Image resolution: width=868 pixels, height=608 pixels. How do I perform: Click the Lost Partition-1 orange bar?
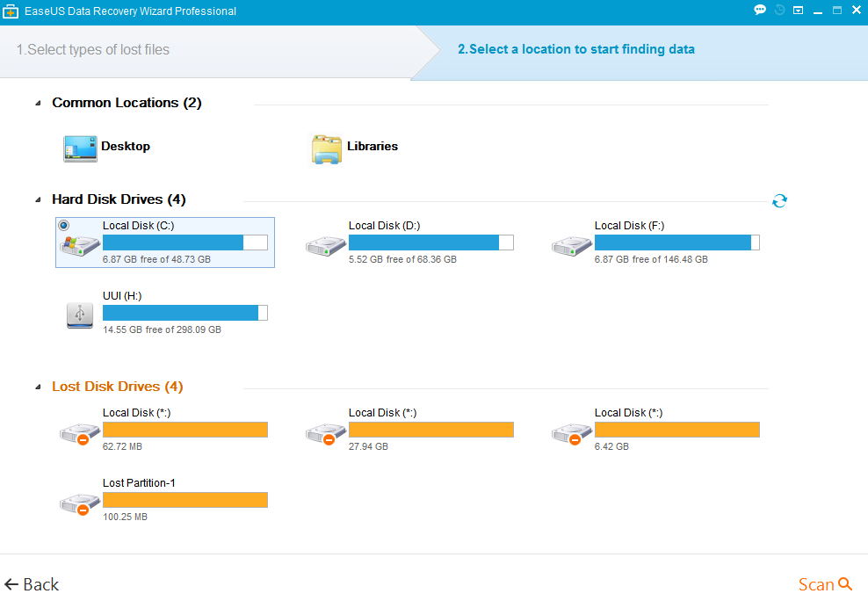point(184,500)
